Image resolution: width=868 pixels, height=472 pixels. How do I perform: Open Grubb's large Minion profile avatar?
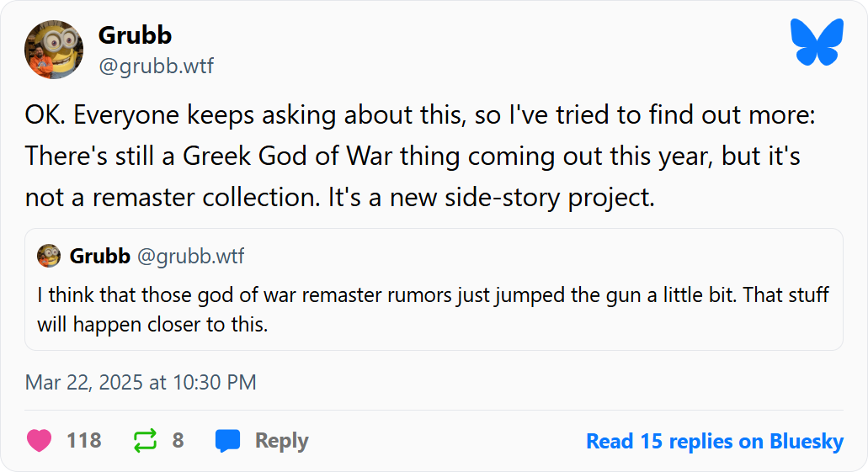[x=54, y=50]
